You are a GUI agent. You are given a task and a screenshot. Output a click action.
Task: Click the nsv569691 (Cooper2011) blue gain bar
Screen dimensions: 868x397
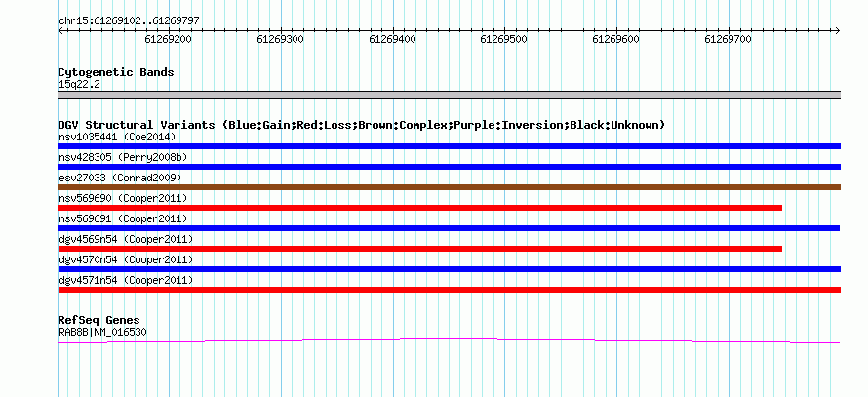[449, 228]
